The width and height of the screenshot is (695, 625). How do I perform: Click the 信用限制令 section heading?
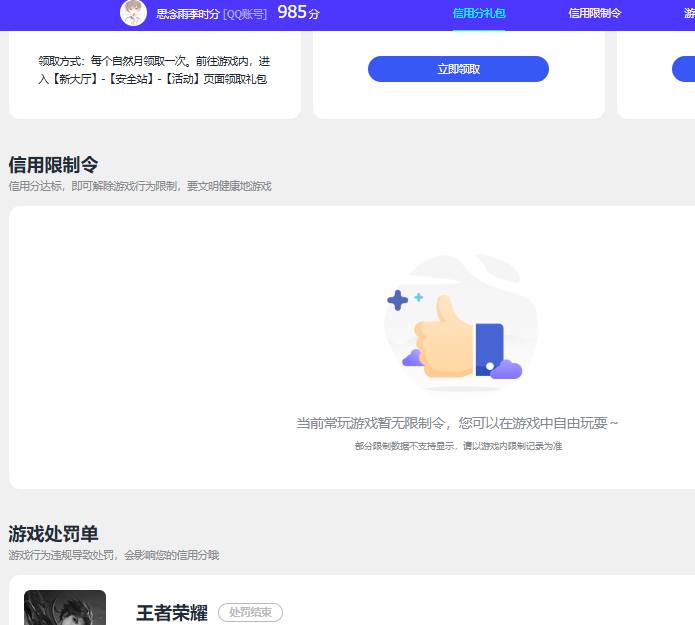tap(53, 164)
